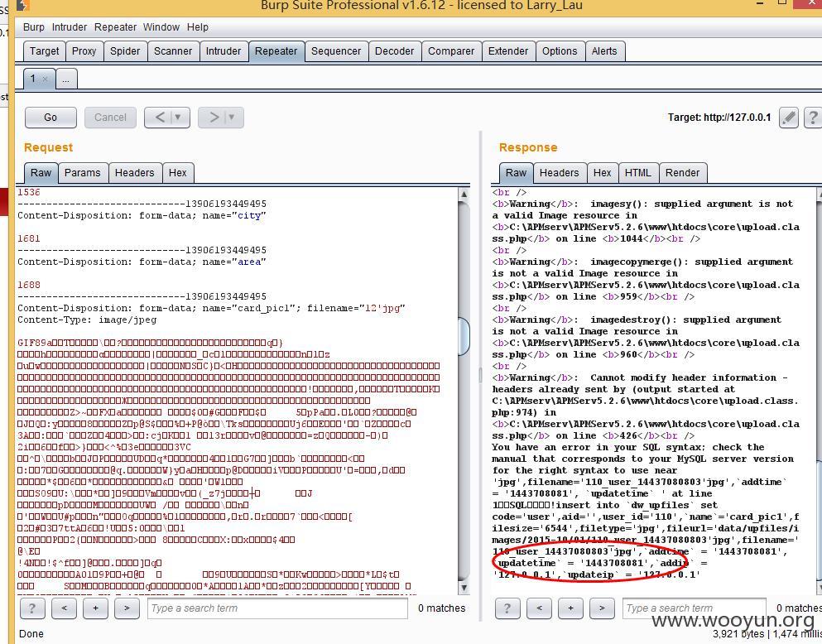This screenshot has height=644, width=822.
Task: Open the previous-history dropdown arrow
Action: (178, 118)
